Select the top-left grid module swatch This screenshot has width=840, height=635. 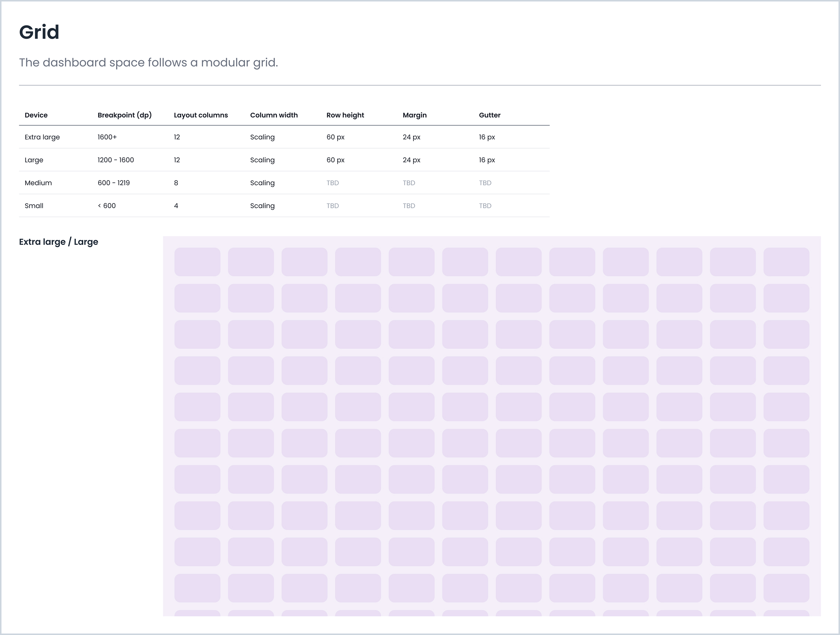197,262
